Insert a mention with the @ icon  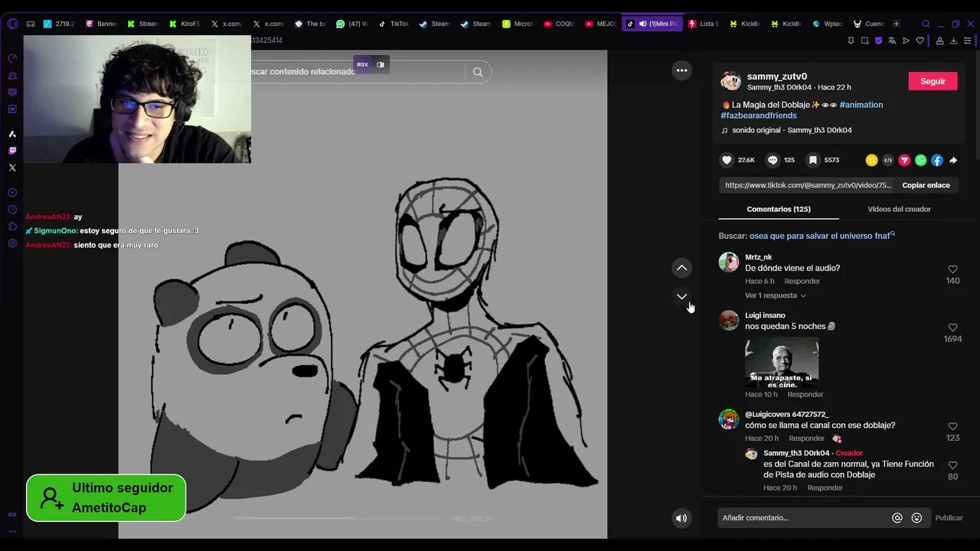pyautogui.click(x=897, y=518)
